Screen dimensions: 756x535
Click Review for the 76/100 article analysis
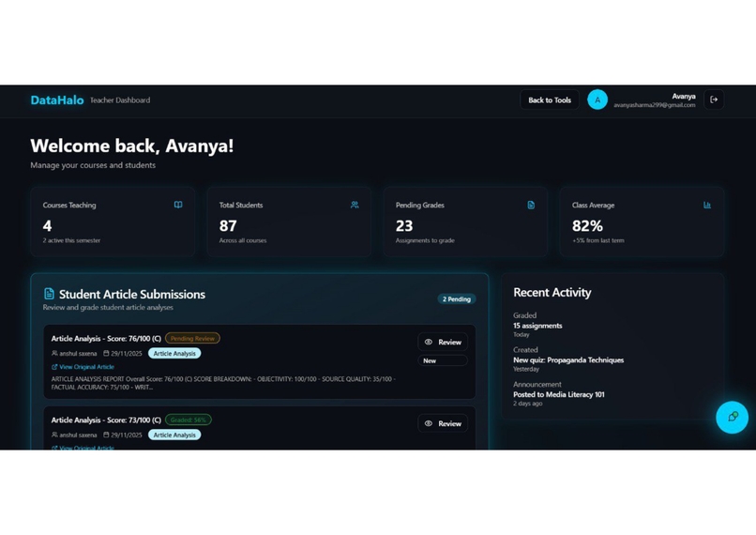[442, 342]
